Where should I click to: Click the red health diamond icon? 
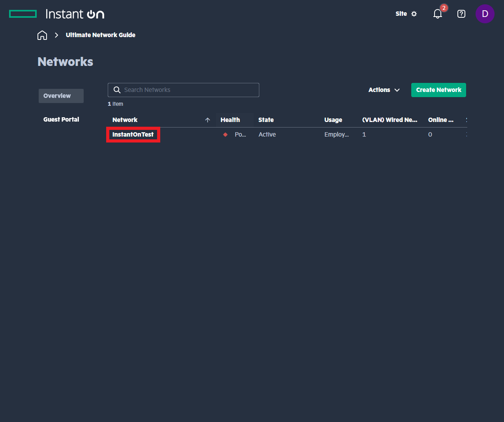pyautogui.click(x=225, y=135)
